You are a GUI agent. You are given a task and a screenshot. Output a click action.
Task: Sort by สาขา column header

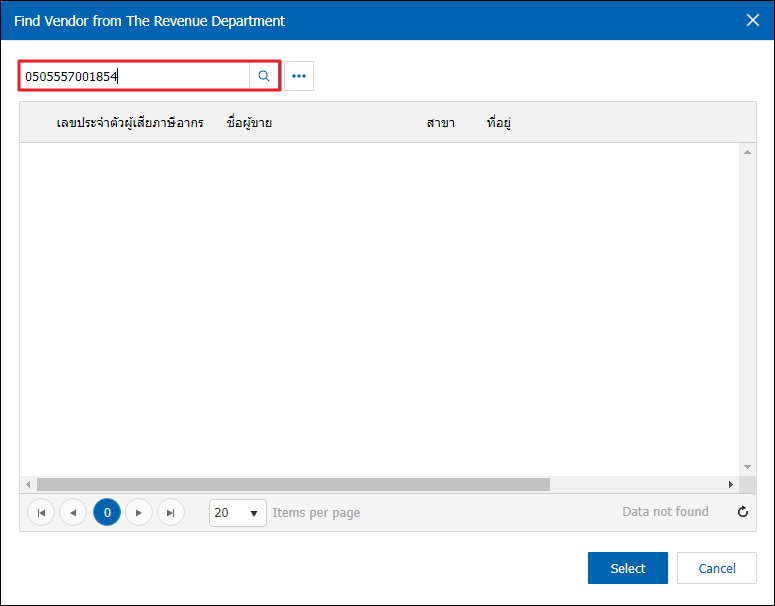tap(440, 123)
